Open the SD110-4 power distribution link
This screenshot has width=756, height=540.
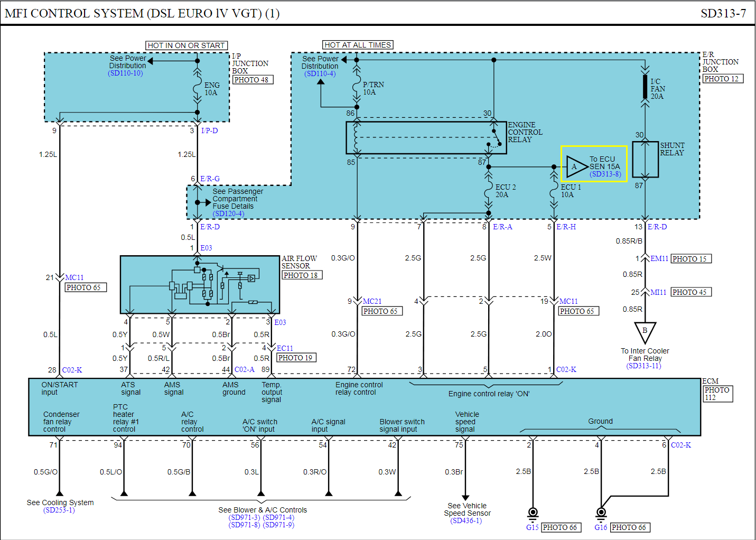320,74
